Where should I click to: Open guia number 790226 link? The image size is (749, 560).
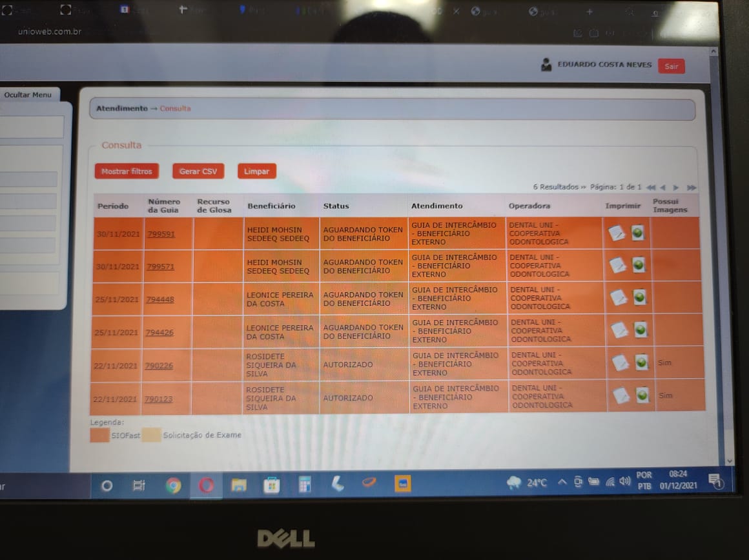point(159,366)
